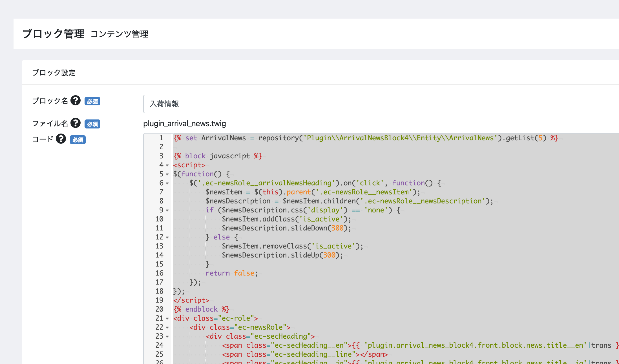Click the '</script>' closing tag line
The height and width of the screenshot is (364, 619).
click(x=191, y=300)
